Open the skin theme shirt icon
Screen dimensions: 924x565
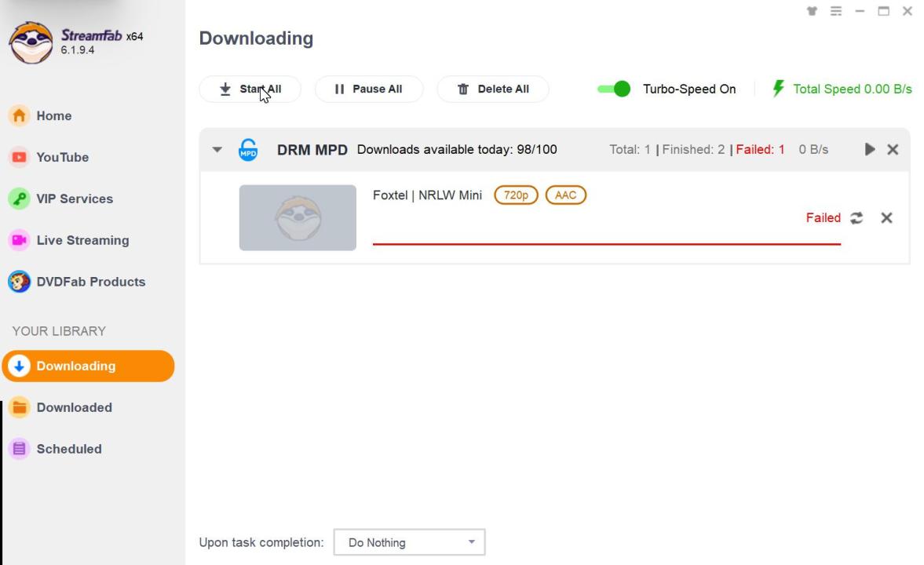[812, 11]
